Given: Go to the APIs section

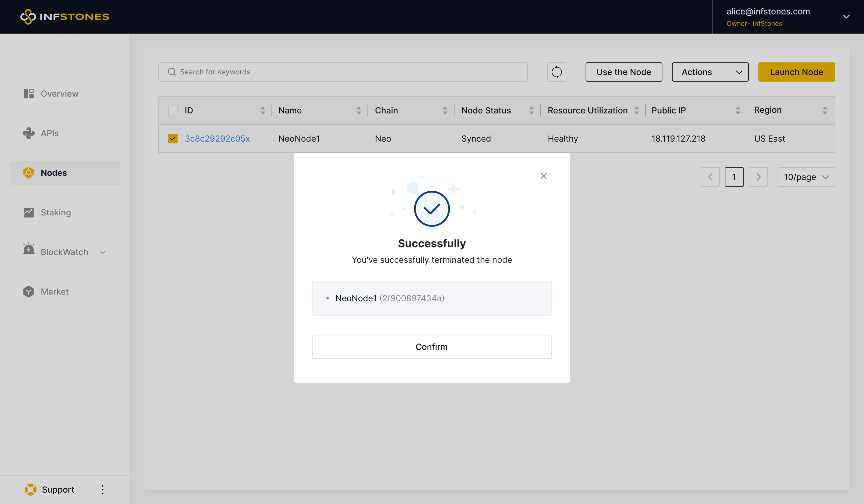Looking at the screenshot, I should 49,133.
